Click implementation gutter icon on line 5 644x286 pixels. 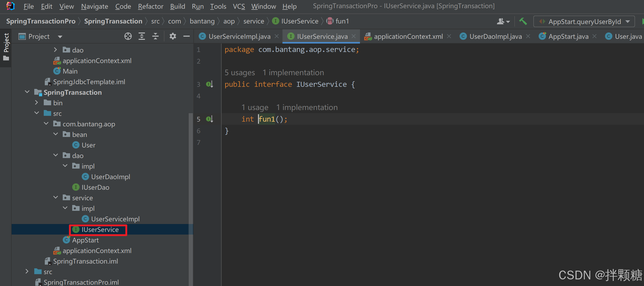(x=209, y=119)
